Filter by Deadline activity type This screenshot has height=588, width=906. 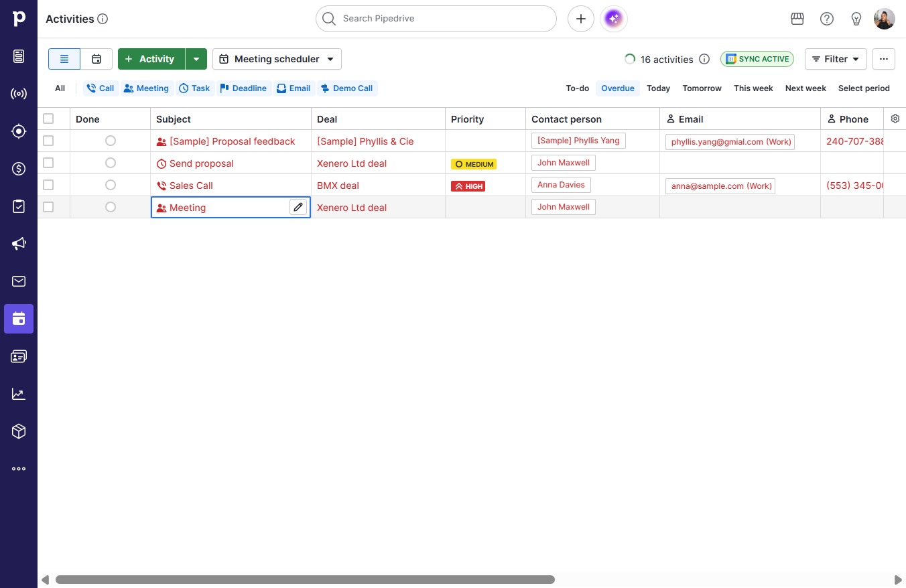click(x=243, y=88)
